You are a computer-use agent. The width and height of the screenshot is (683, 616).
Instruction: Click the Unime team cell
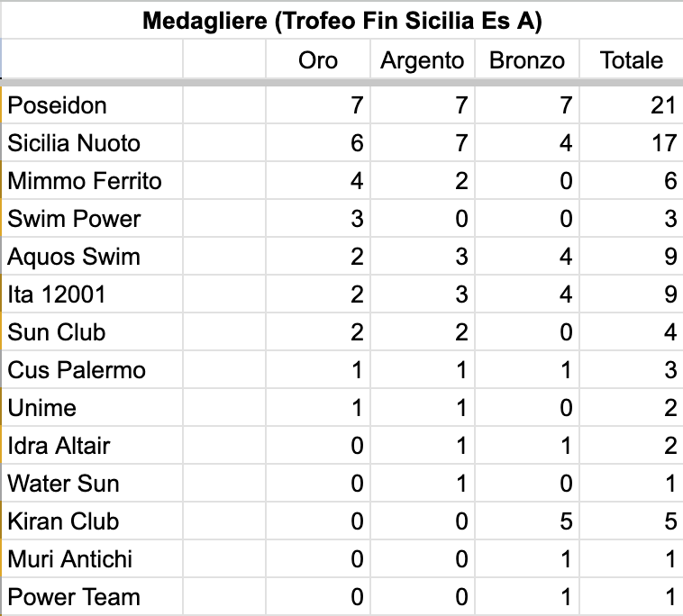92,408
